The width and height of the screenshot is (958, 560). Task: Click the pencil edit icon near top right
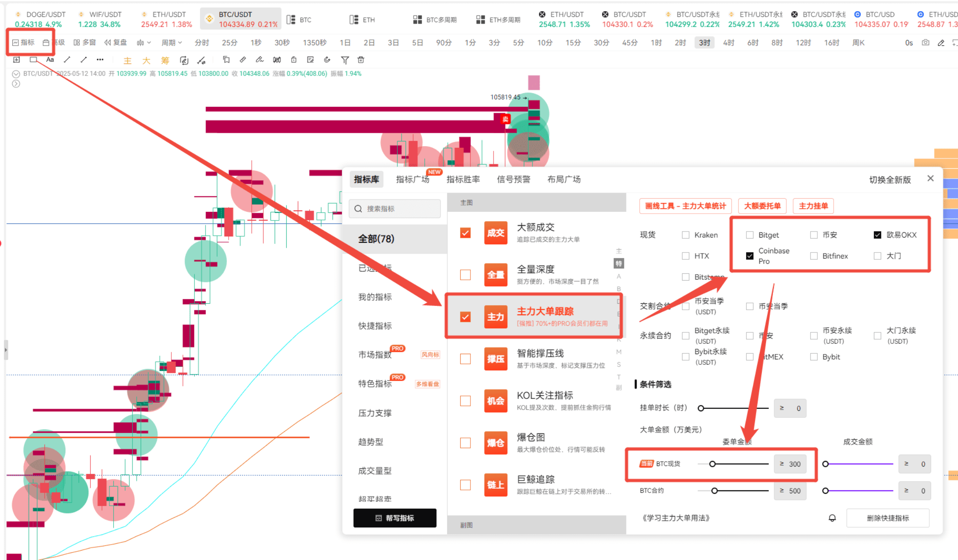point(941,43)
